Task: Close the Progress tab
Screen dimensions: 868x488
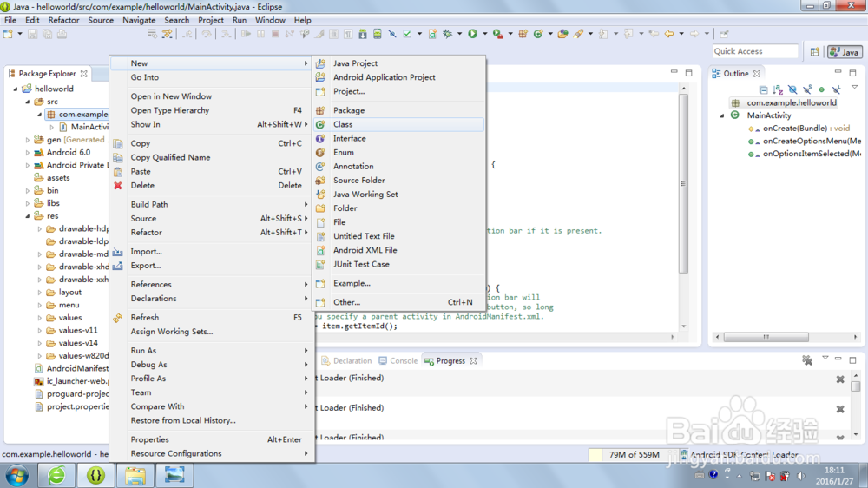Action: (473, 360)
